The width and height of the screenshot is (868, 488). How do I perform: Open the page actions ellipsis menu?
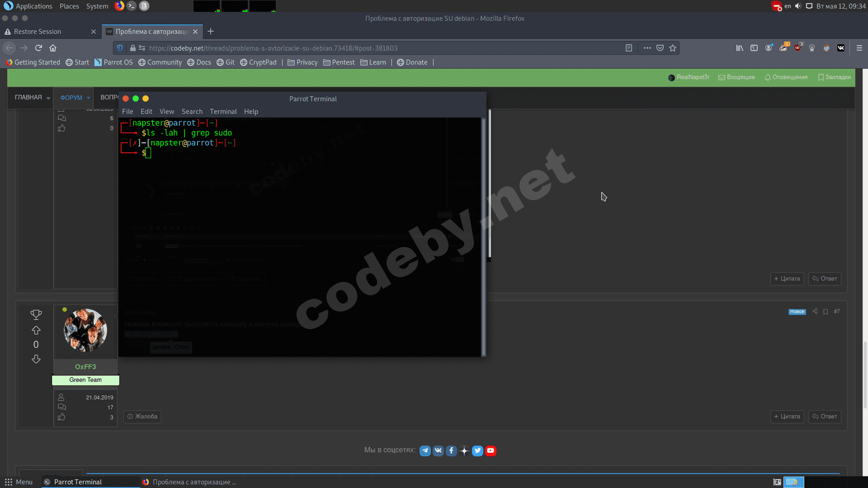(x=647, y=48)
